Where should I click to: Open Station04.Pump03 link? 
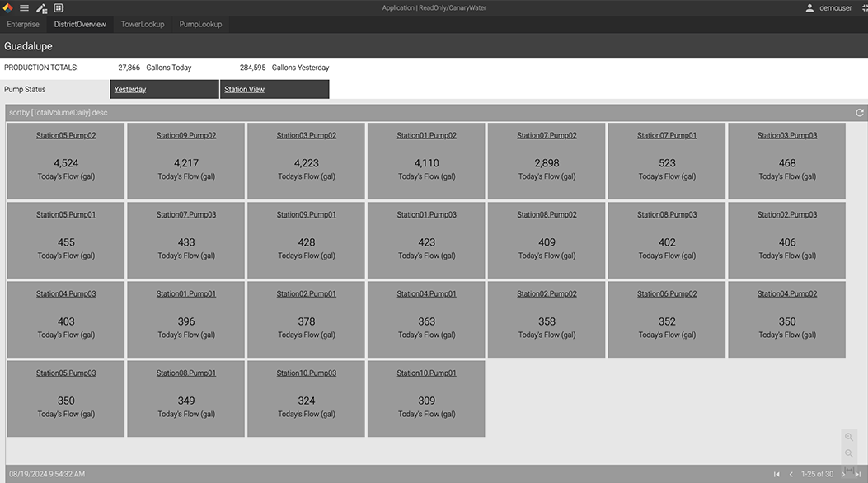66,293
